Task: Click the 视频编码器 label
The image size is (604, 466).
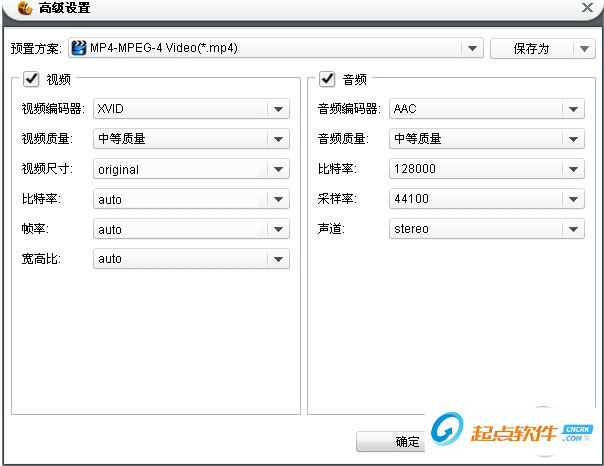Action: click(53, 109)
